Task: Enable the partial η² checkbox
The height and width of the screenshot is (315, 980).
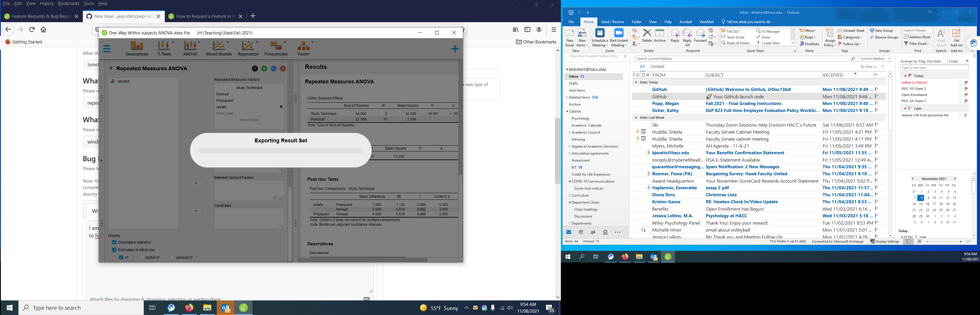Action: click(141, 257)
